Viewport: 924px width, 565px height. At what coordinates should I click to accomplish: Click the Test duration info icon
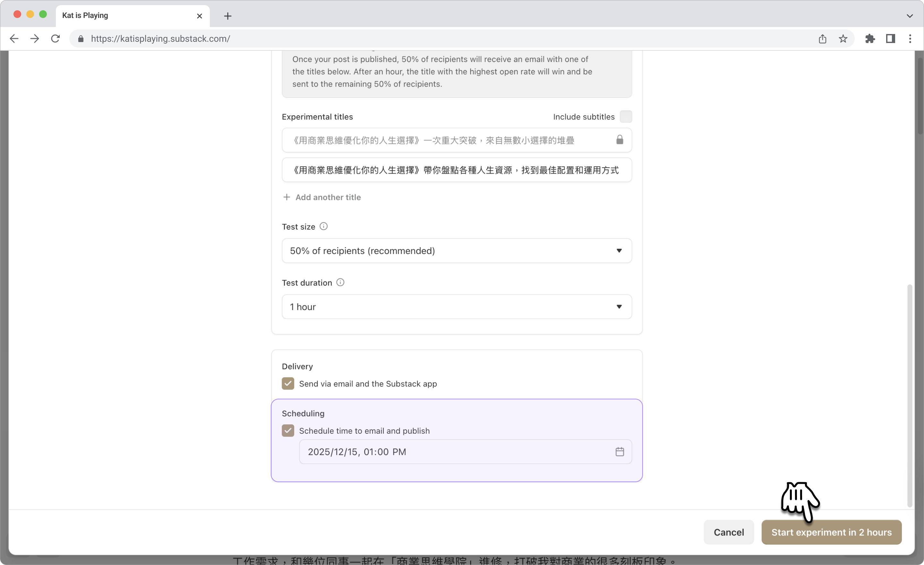[x=340, y=282]
